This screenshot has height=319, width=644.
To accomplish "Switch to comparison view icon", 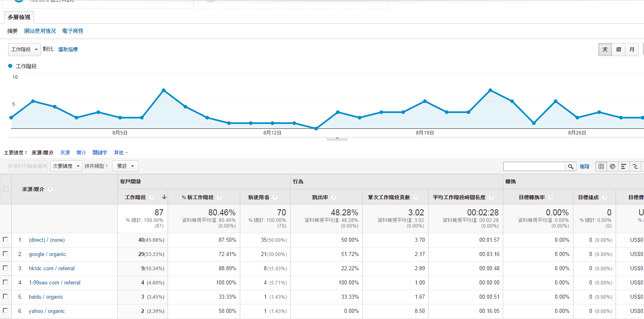I will (x=635, y=166).
